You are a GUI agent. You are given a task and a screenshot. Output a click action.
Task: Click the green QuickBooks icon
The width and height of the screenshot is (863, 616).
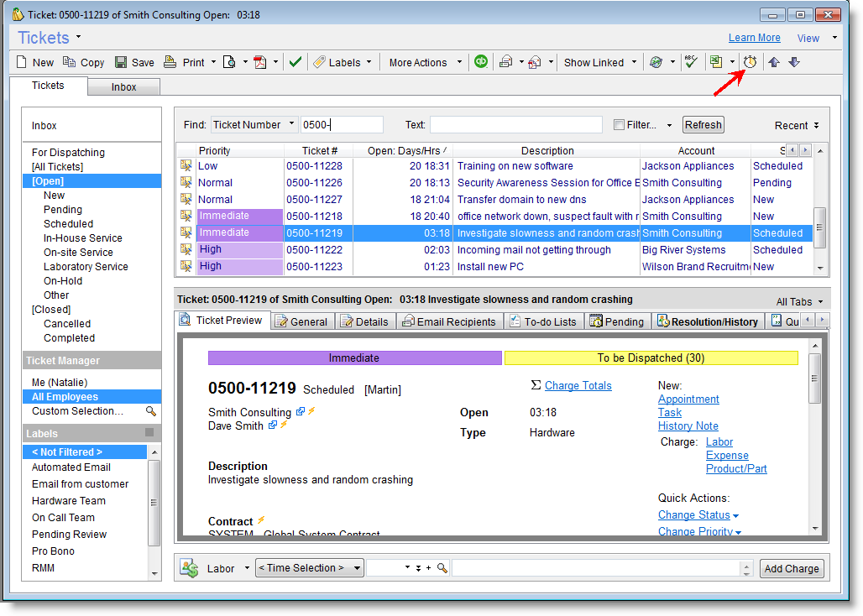tap(481, 61)
